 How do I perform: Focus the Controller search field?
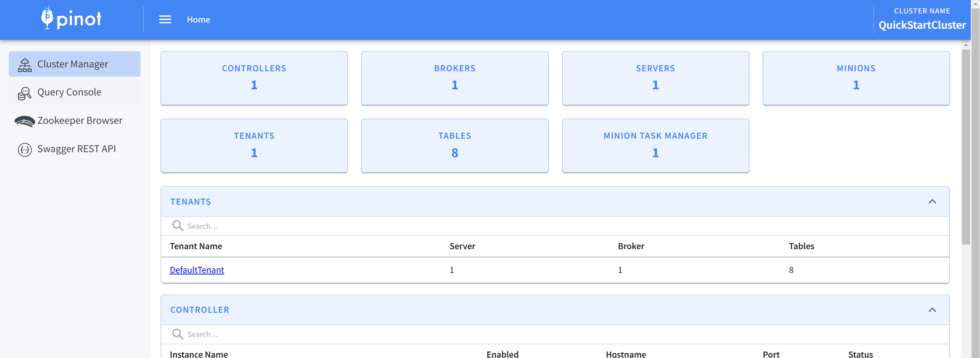coord(555,334)
